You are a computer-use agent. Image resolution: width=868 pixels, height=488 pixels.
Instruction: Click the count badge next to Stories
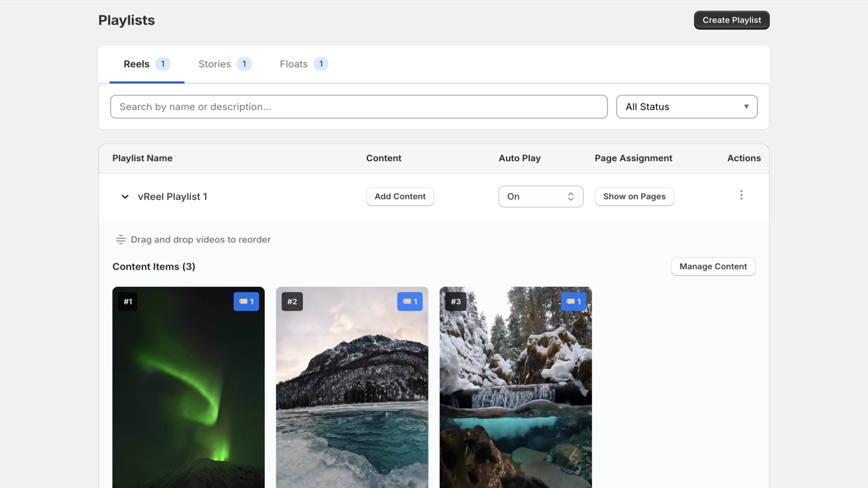pyautogui.click(x=244, y=63)
